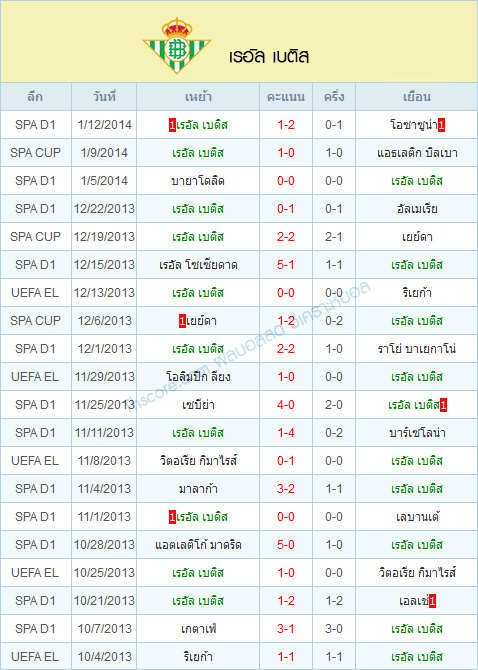Click the วันที่ column header
Image resolution: width=478 pixels, height=670 pixels.
coord(104,97)
